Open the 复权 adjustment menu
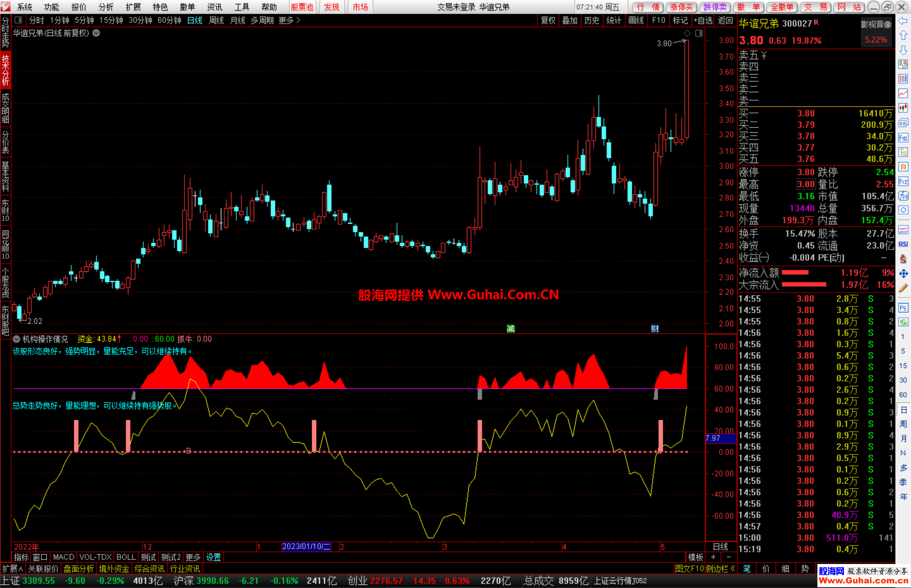Viewport: 911px width, 588px height. (548, 20)
